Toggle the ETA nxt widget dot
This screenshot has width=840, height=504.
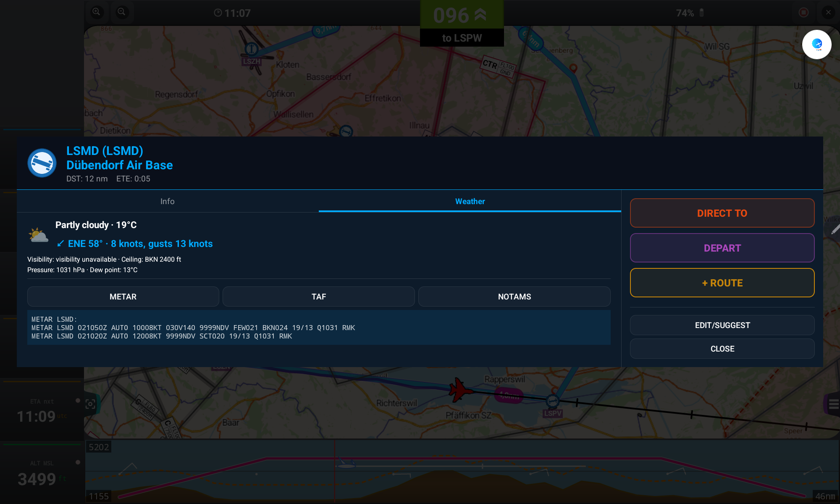click(78, 401)
